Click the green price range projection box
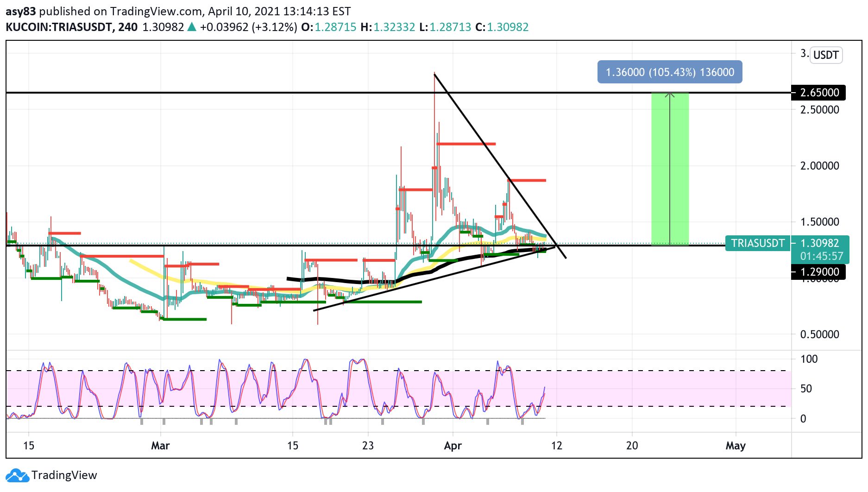868x492 pixels. (670, 169)
